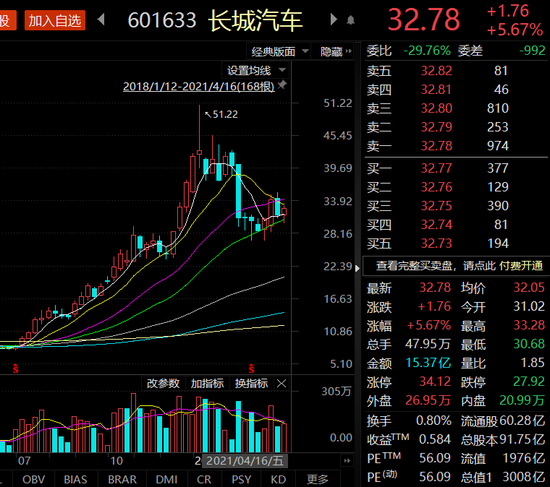Click 最高 price 33.28

pyautogui.click(x=529, y=325)
